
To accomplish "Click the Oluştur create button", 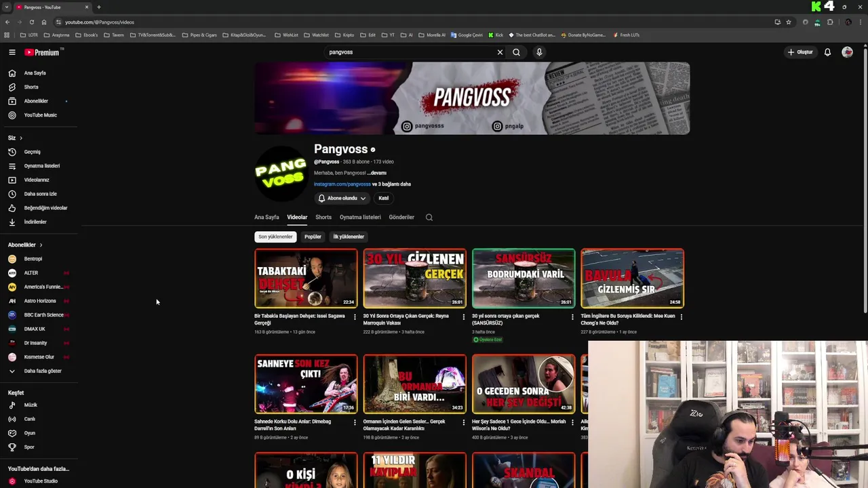I will [x=800, y=52].
